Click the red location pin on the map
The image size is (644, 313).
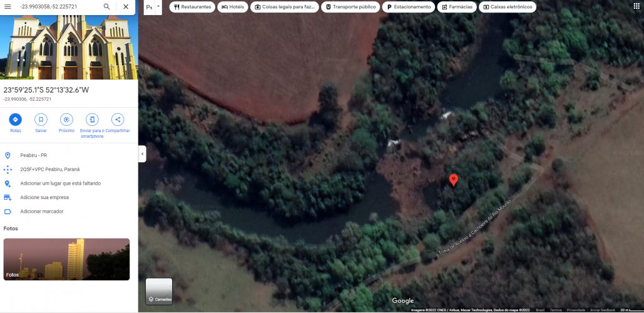point(454,180)
